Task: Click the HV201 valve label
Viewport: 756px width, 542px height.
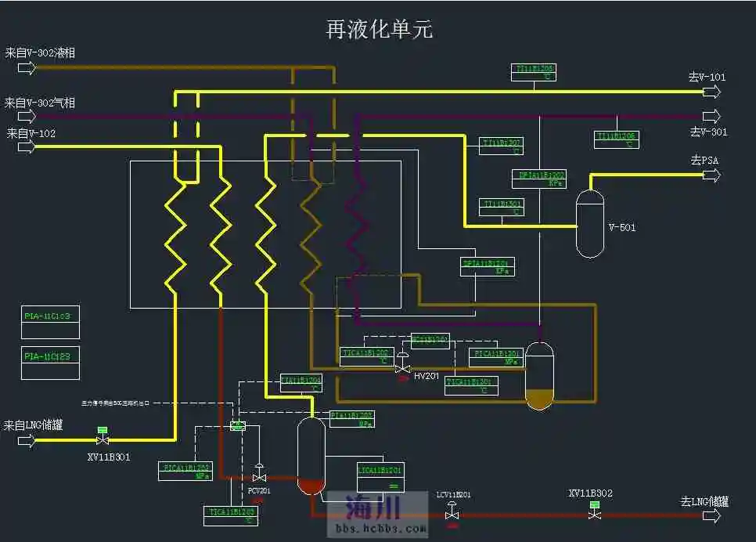Action: point(427,376)
